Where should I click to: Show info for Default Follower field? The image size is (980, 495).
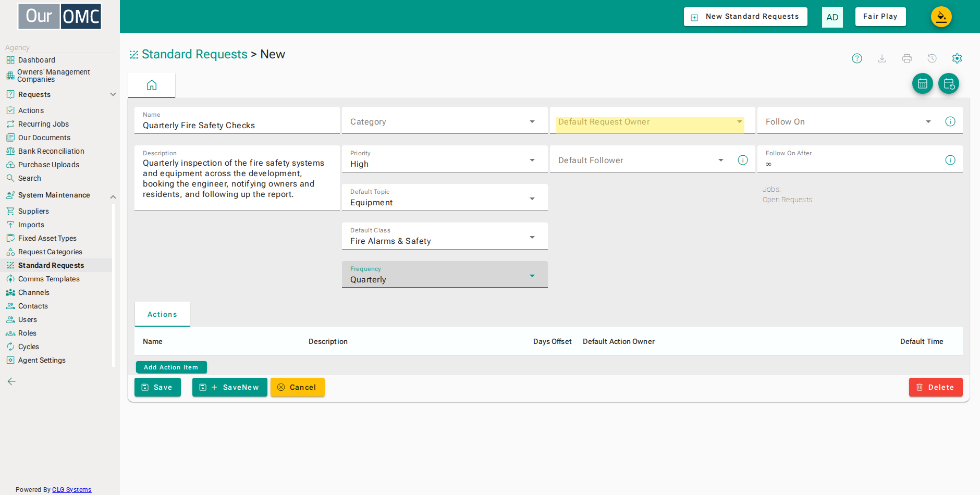[x=743, y=160]
